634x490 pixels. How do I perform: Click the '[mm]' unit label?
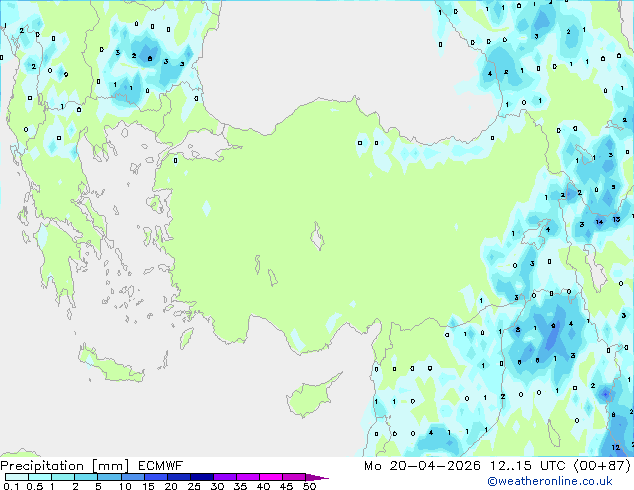click(110, 466)
